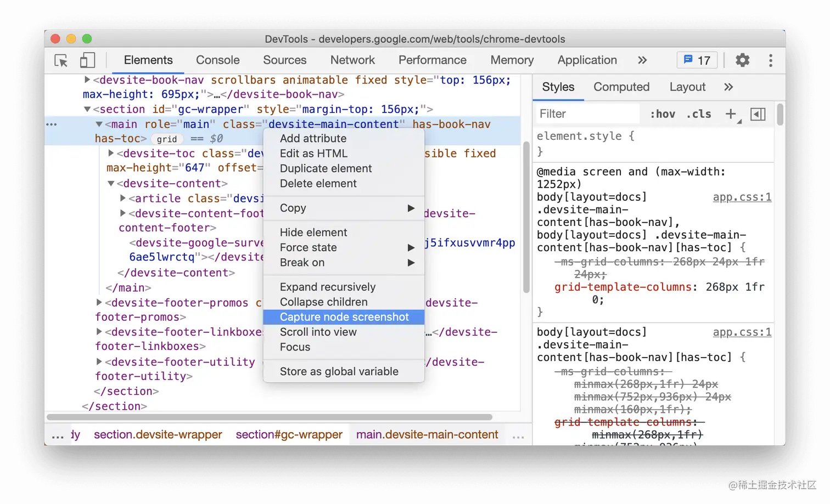Activate the inspect element picker icon
The width and height of the screenshot is (830, 504).
coord(61,60)
